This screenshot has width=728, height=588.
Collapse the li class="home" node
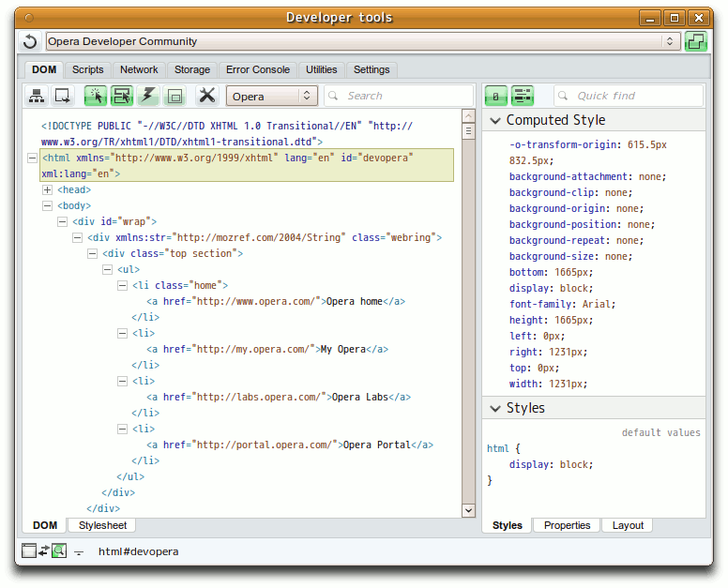(122, 285)
